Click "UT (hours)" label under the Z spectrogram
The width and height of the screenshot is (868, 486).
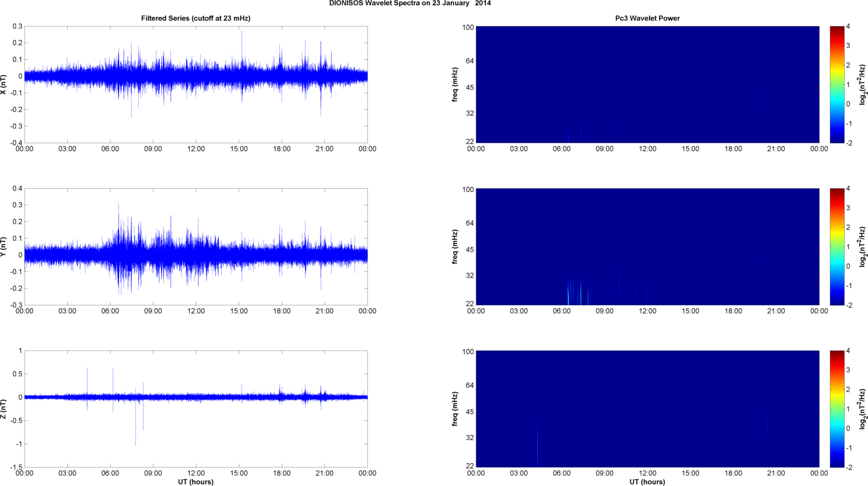click(x=647, y=481)
